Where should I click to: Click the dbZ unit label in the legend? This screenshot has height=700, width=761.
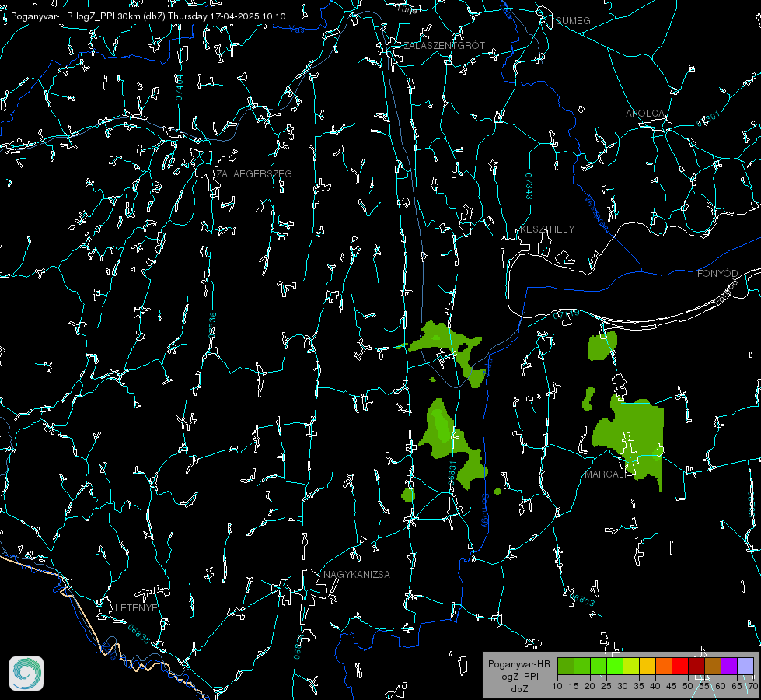point(518,689)
